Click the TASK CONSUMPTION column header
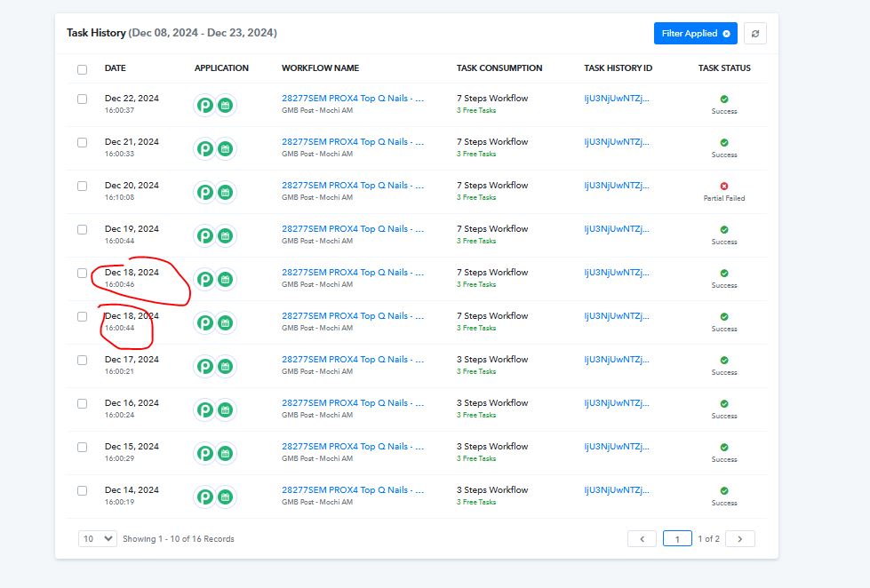 click(499, 68)
